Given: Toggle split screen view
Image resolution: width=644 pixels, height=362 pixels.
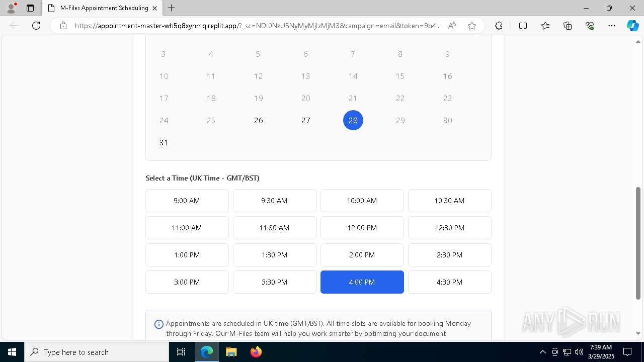Looking at the screenshot, I should pos(523,26).
